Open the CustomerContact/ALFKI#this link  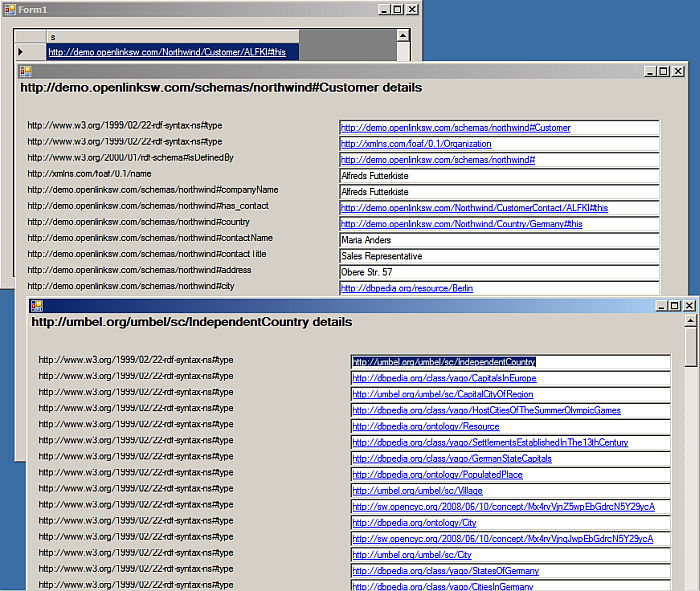475,208
